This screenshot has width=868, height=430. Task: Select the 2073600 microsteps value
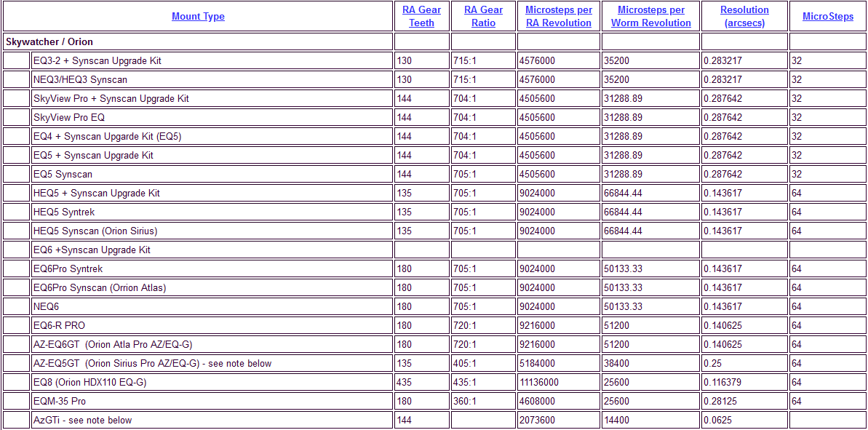[537, 420]
